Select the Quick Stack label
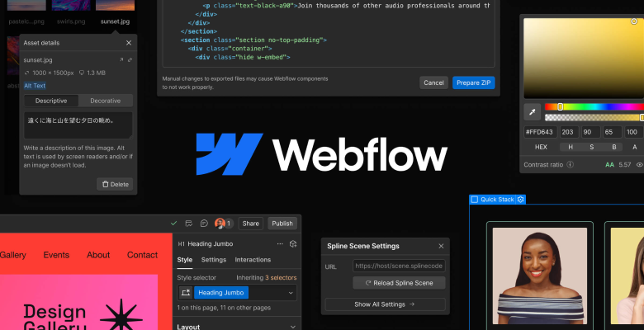 click(497, 200)
